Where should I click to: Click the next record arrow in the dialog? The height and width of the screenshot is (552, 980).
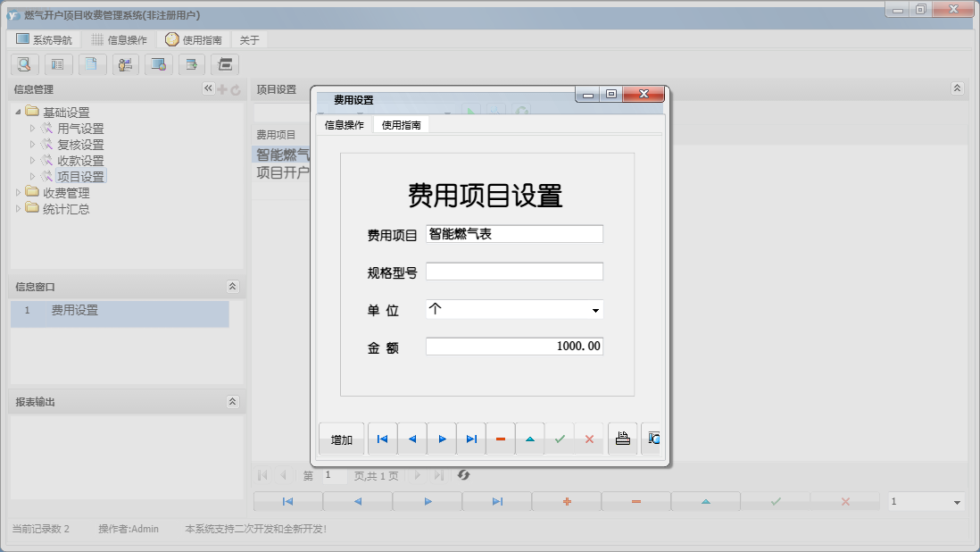(442, 439)
